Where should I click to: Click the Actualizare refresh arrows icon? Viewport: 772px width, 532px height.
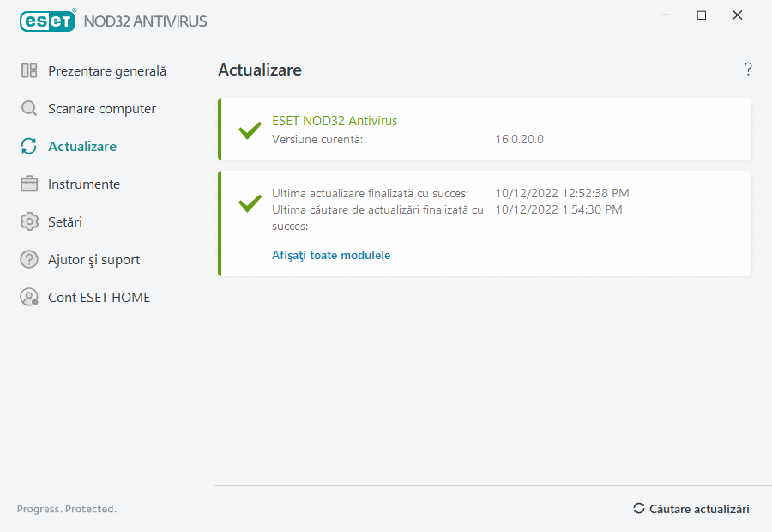29,147
